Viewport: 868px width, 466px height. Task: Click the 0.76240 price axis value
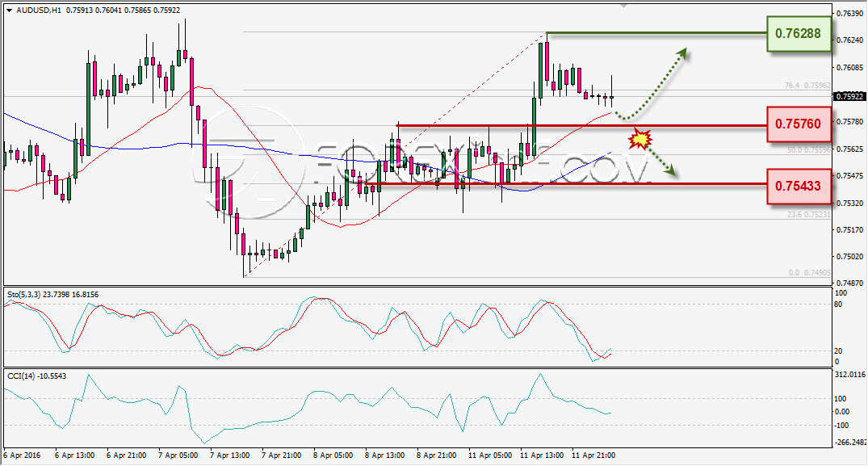pyautogui.click(x=849, y=40)
